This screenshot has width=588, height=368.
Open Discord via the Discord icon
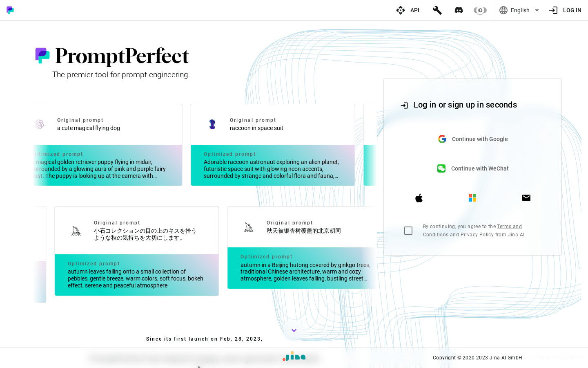(x=459, y=10)
